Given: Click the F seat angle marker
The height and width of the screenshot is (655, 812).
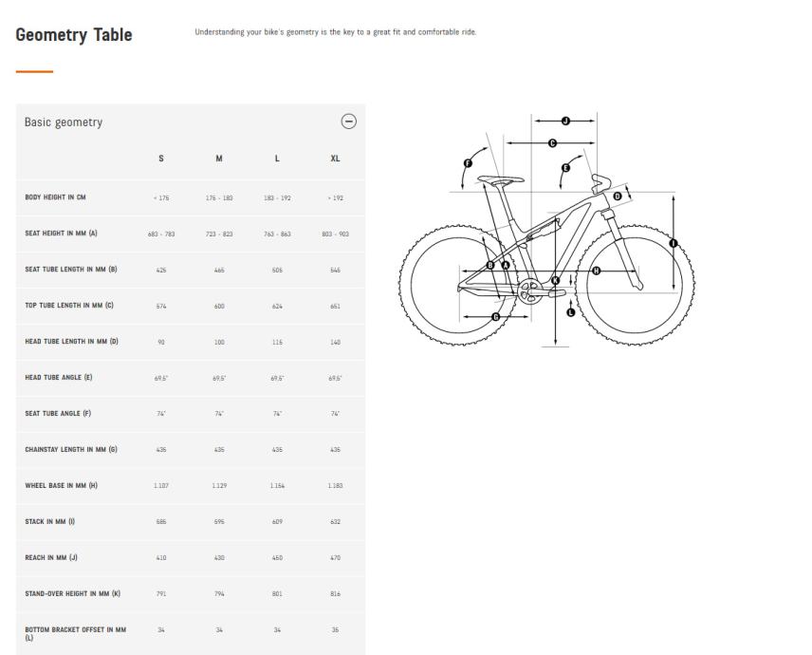Looking at the screenshot, I should [x=468, y=163].
